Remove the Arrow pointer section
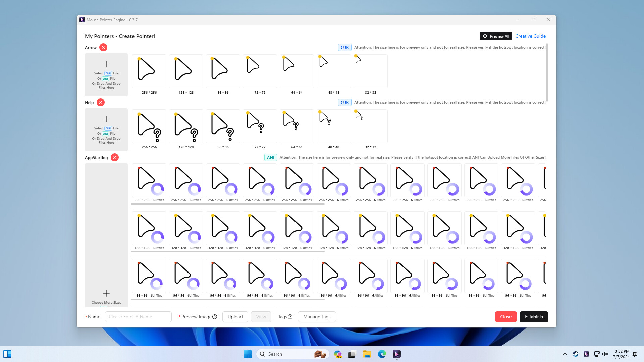This screenshot has width=644, height=362. point(103,47)
